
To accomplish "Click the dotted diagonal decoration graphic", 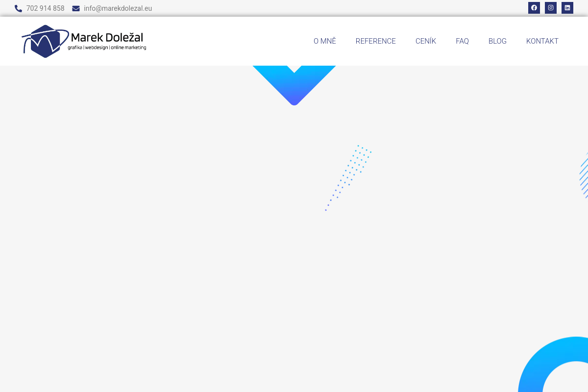I will click(348, 178).
